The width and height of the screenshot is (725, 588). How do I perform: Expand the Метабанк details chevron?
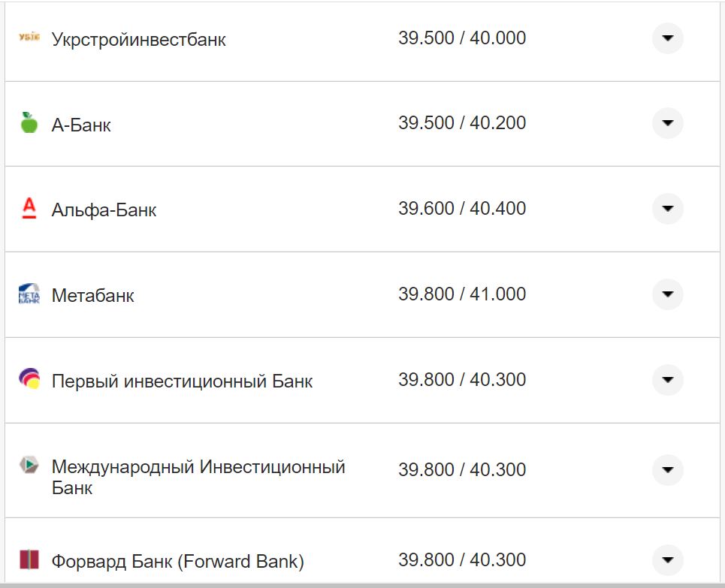(x=667, y=294)
